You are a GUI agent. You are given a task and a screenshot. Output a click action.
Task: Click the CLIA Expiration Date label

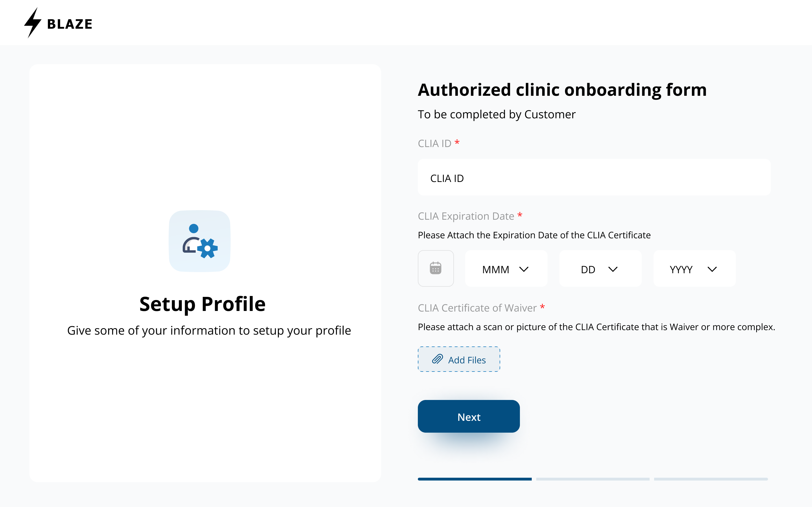coord(466,216)
